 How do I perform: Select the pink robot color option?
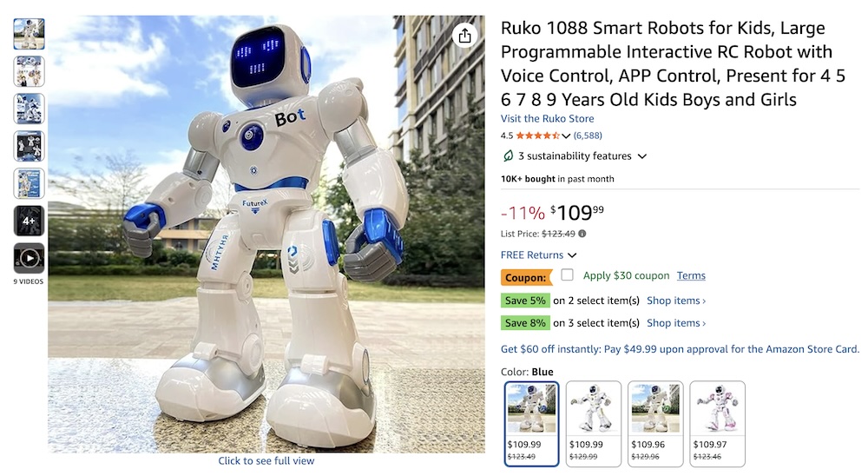[x=717, y=424]
